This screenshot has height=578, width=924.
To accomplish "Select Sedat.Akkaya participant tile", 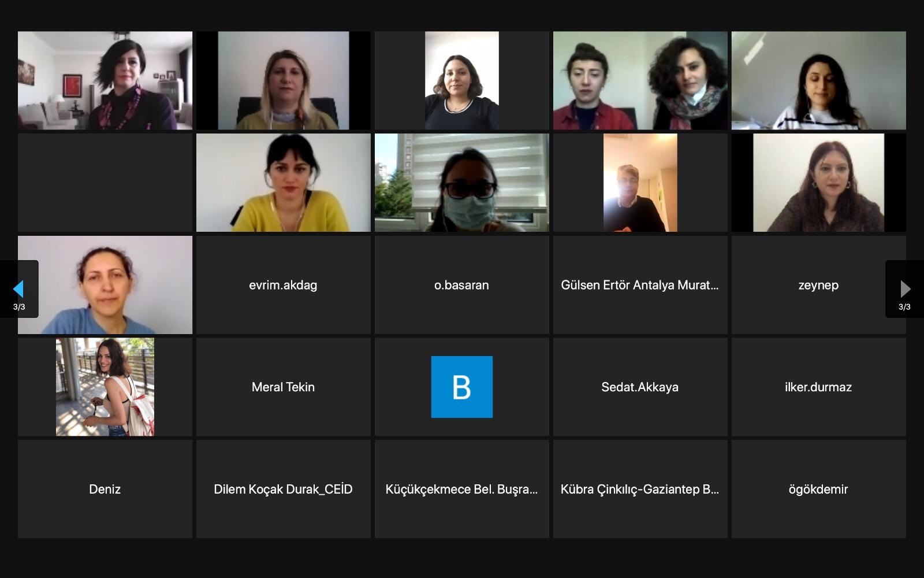I will coord(640,387).
